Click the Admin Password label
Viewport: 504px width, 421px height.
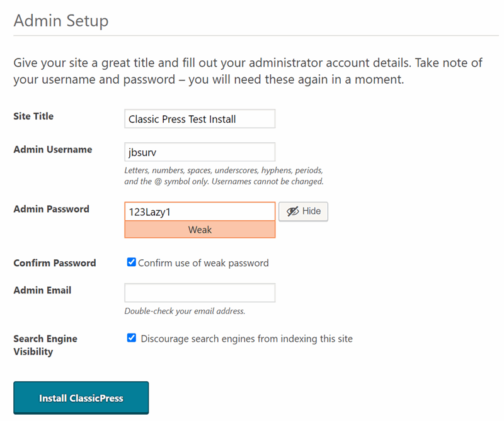click(52, 209)
